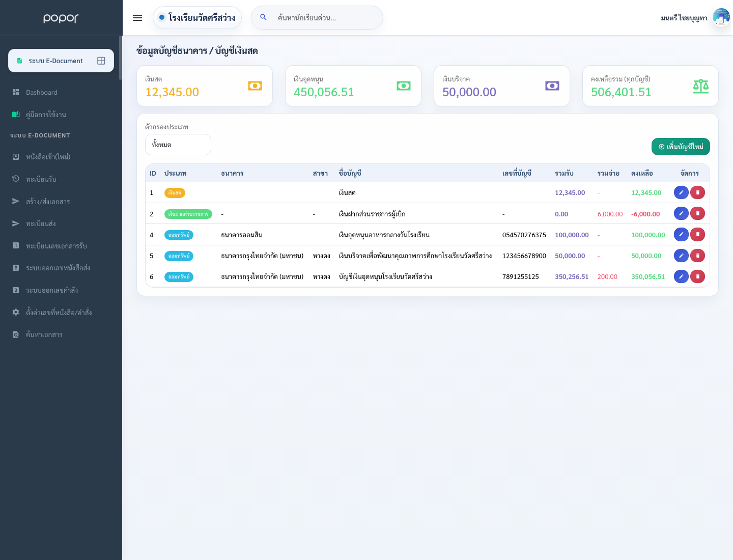Delete account 123456678900 row
This screenshot has width=733, height=560.
(697, 256)
